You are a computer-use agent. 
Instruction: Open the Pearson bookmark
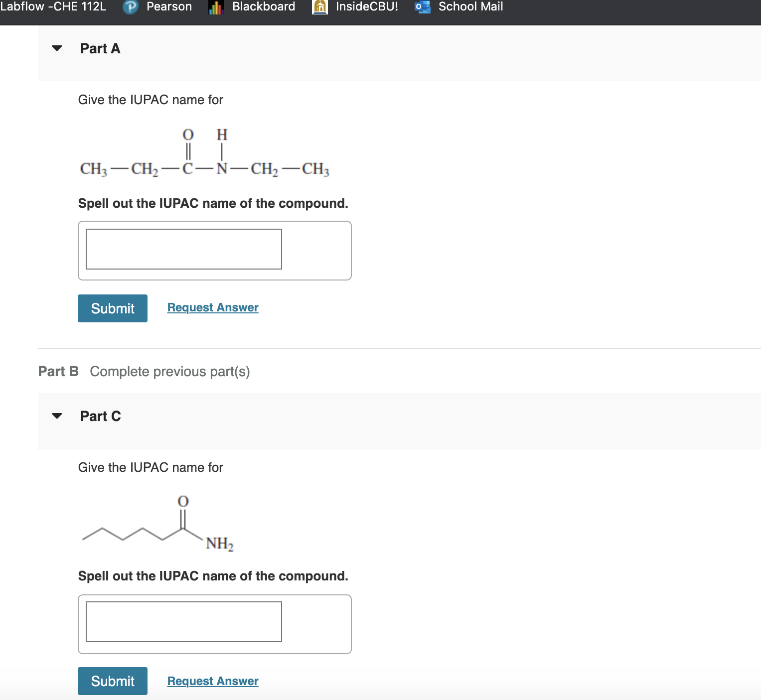[x=168, y=7]
